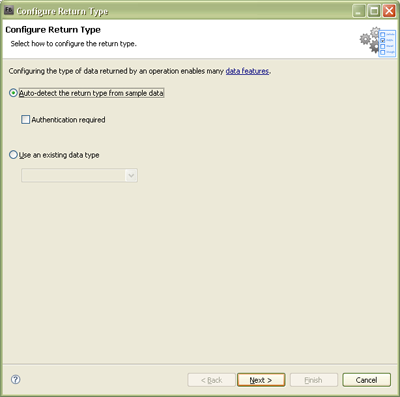The height and width of the screenshot is (397, 400).
Task: Maximize the Configure Return Type window
Action: pos(374,11)
